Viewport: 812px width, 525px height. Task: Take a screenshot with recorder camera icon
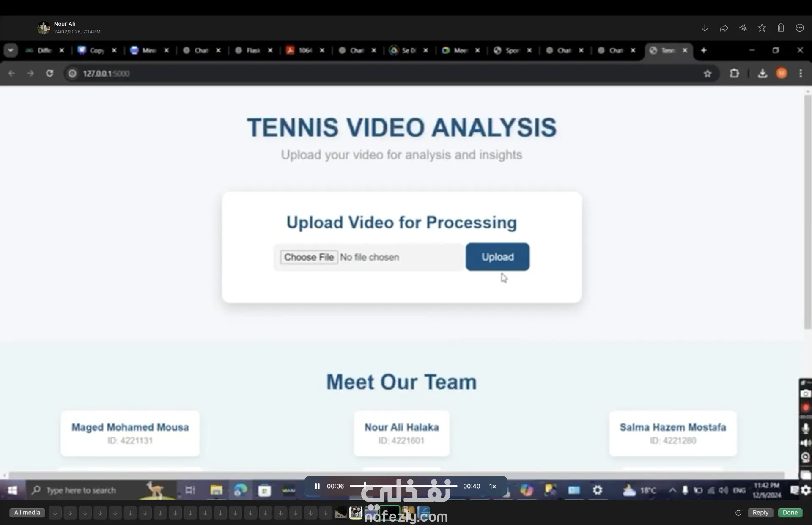[806, 393]
